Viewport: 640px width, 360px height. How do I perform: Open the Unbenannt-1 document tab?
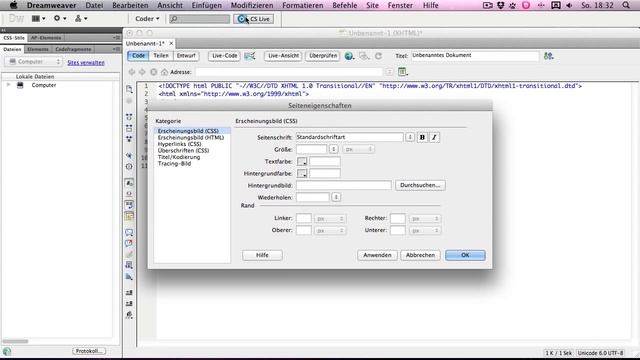(145, 43)
